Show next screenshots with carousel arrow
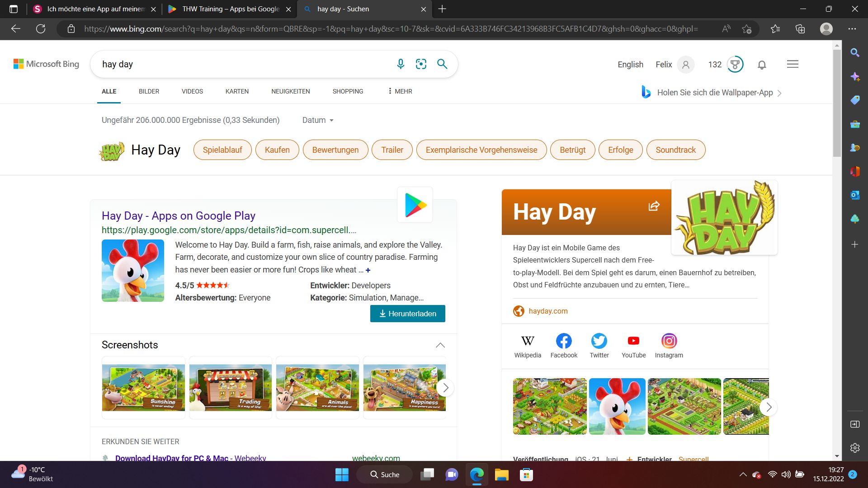Screen dimensions: 868x488 click(445, 388)
